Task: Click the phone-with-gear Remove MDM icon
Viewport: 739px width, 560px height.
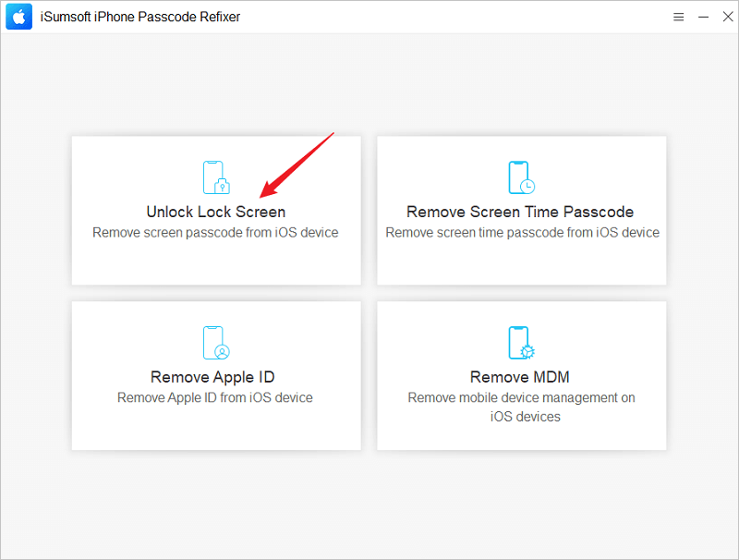Action: (521, 343)
